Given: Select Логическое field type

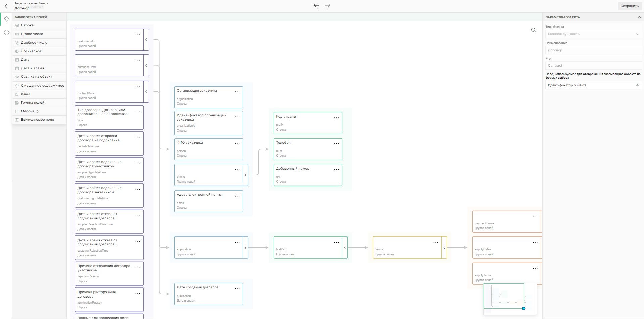Looking at the screenshot, I should coord(39,51).
